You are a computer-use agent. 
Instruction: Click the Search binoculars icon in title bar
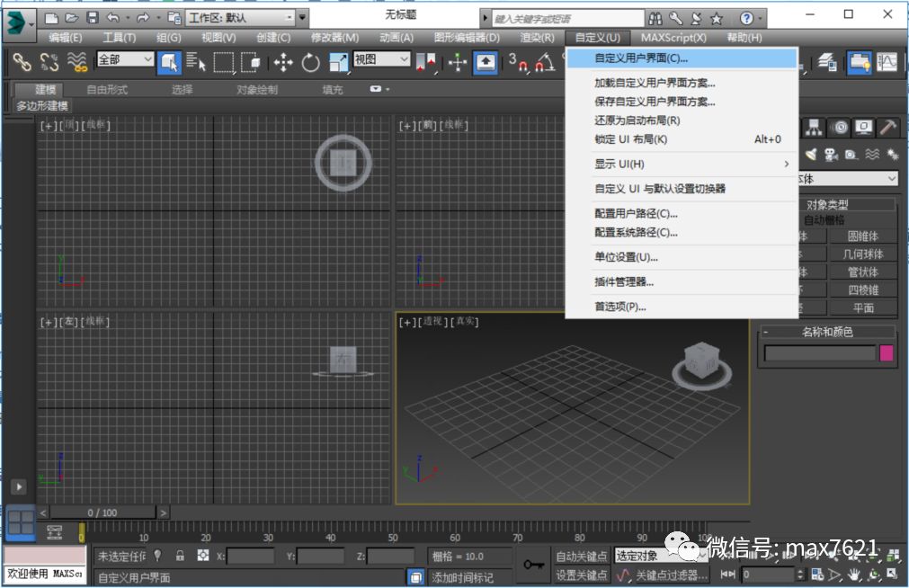[x=655, y=19]
